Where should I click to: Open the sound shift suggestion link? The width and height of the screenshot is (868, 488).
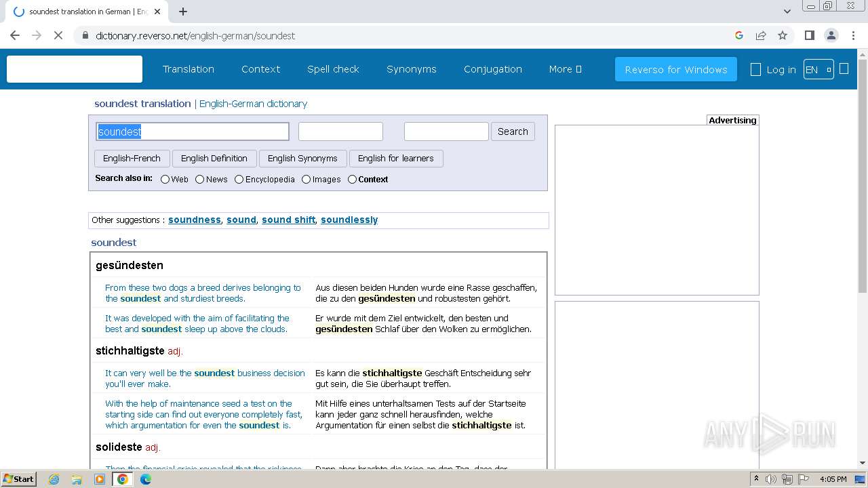click(288, 220)
